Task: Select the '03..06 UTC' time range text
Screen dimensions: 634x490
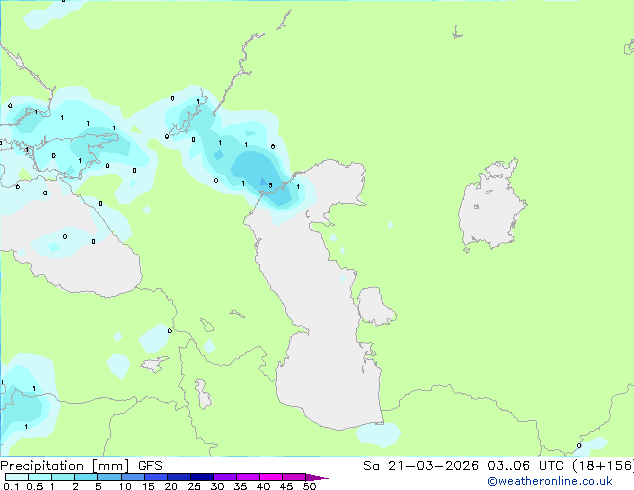Action: [525, 466]
